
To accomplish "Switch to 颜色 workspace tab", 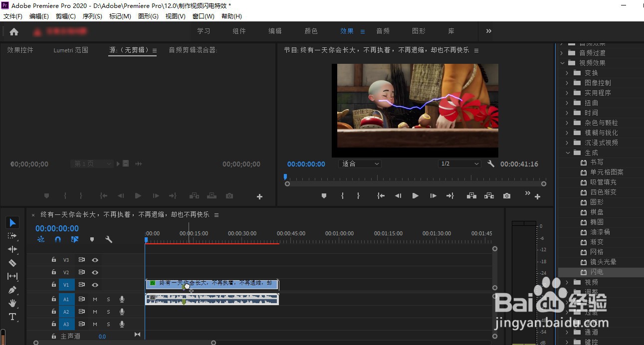I will (311, 31).
